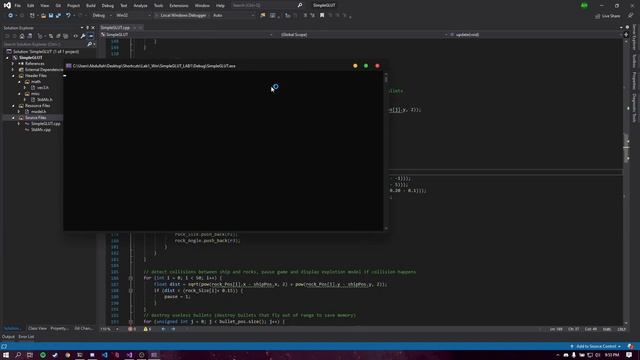Click the warnings count indicator in editor status
The image size is (640, 360).
pyautogui.click(x=147, y=329)
